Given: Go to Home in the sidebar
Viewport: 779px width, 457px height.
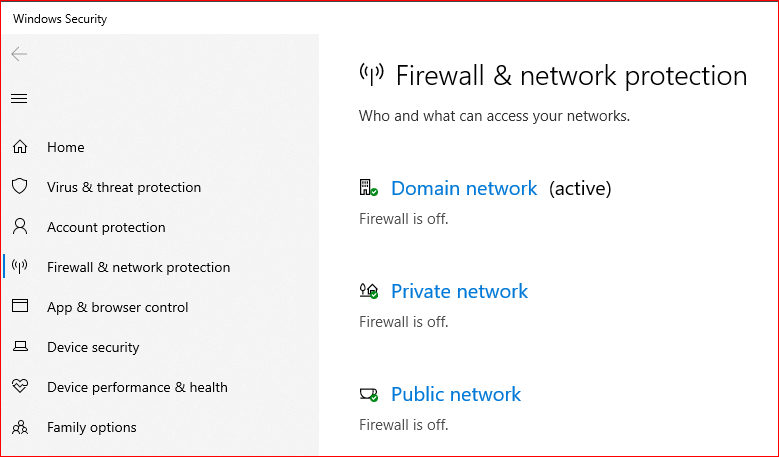Looking at the screenshot, I should tap(65, 147).
